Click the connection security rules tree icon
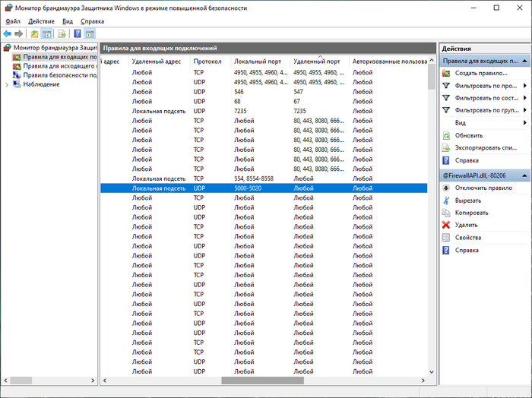This screenshot has height=398, width=532. [17, 75]
